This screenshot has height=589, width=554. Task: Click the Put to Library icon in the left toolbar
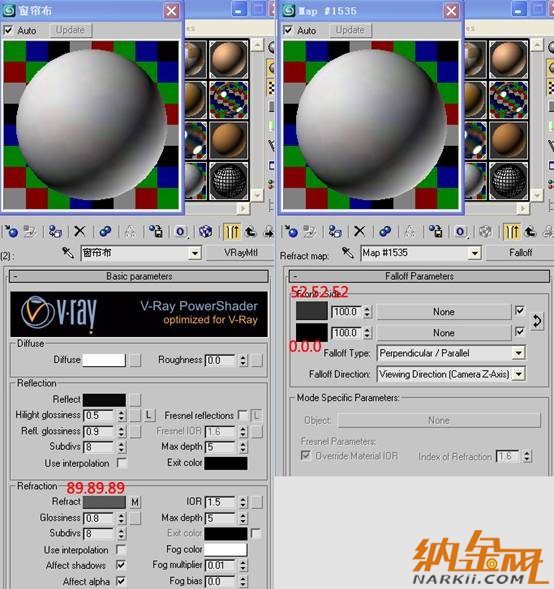[156, 231]
